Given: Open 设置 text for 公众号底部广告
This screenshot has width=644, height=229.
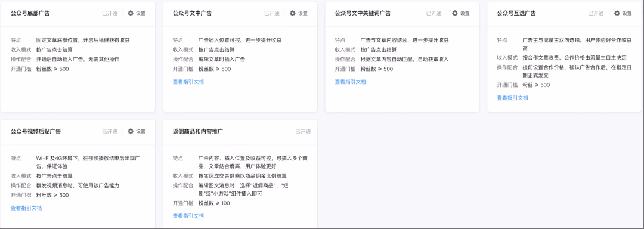Looking at the screenshot, I should pos(141,13).
